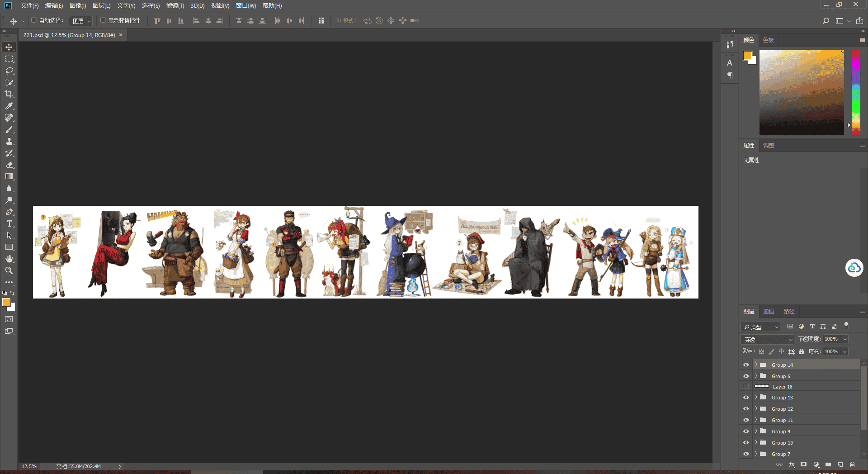
Task: Open the search icon in options bar
Action: click(x=826, y=21)
